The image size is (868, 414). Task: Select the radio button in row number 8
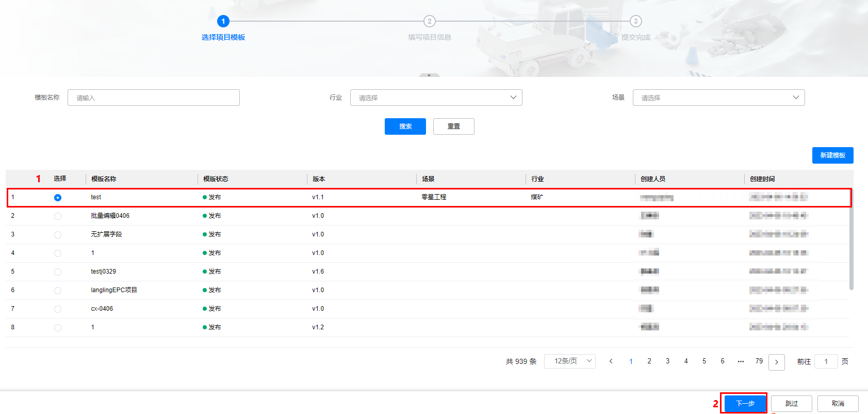[x=58, y=328]
